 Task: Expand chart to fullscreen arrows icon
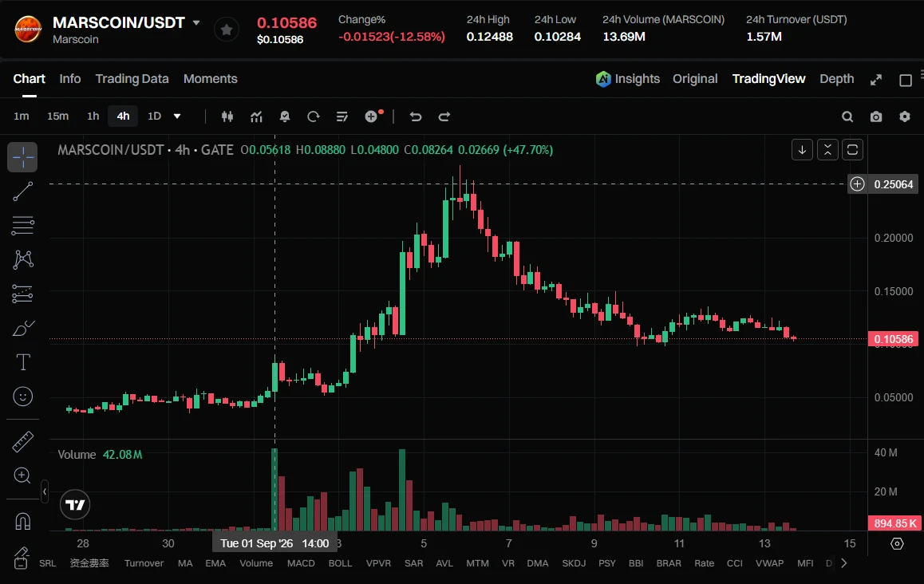click(x=876, y=80)
